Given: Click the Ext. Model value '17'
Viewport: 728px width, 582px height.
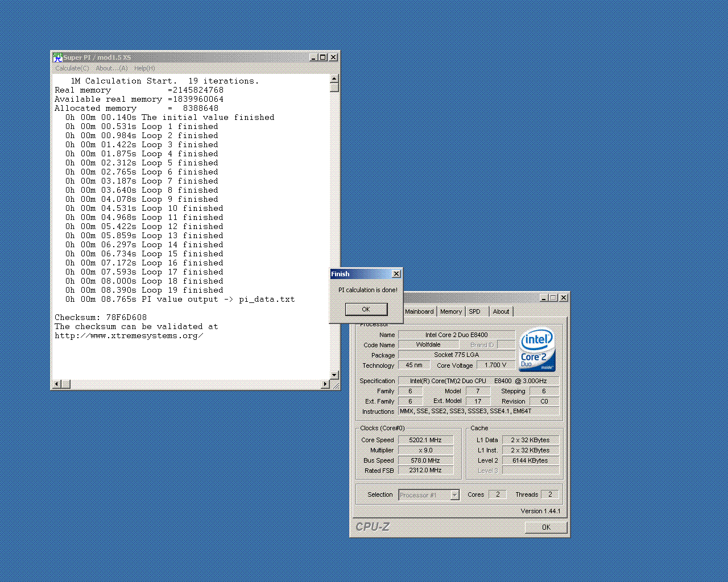Looking at the screenshot, I should (x=478, y=401).
